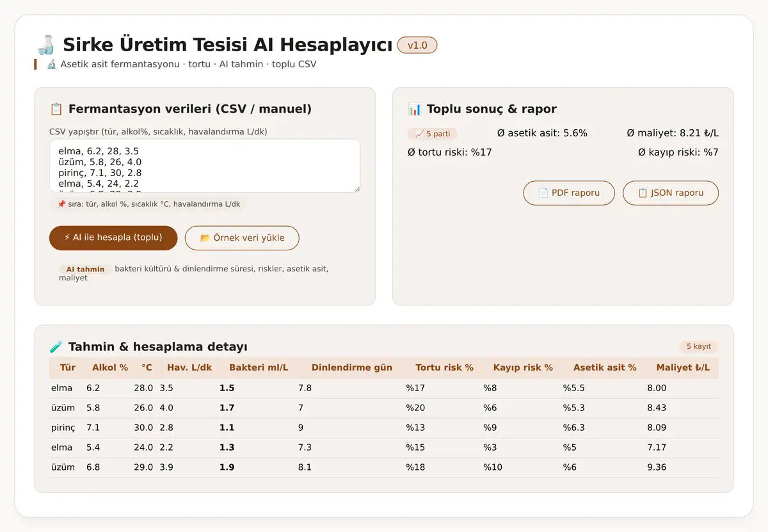Click maliyet value 8.09
Image resolution: width=768 pixels, height=532 pixels.
[x=657, y=428]
